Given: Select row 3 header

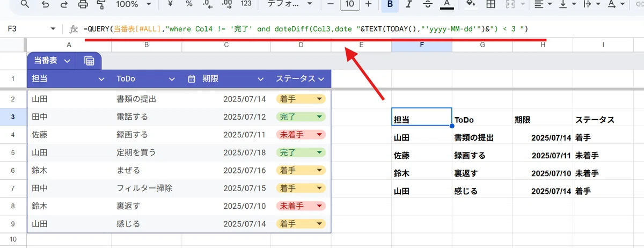Looking at the screenshot, I should pyautogui.click(x=13, y=117).
